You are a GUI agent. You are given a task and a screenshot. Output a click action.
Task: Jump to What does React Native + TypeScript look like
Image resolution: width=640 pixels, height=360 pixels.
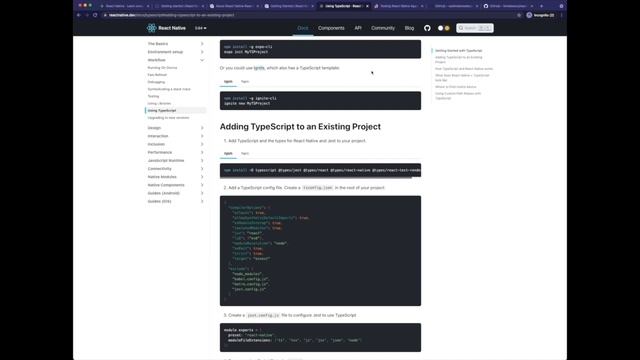(462, 78)
